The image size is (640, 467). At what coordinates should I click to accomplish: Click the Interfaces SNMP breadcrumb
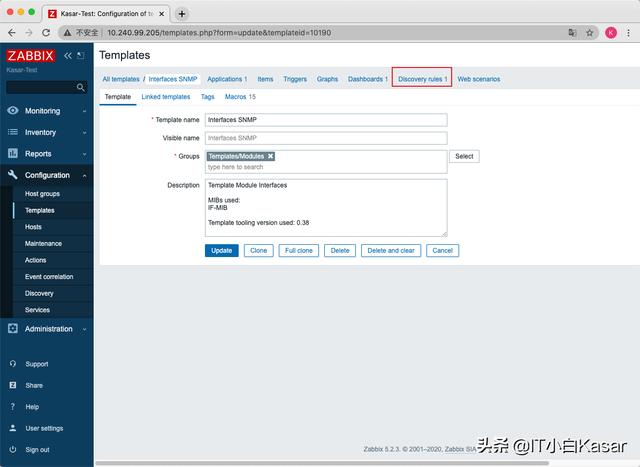173,79
